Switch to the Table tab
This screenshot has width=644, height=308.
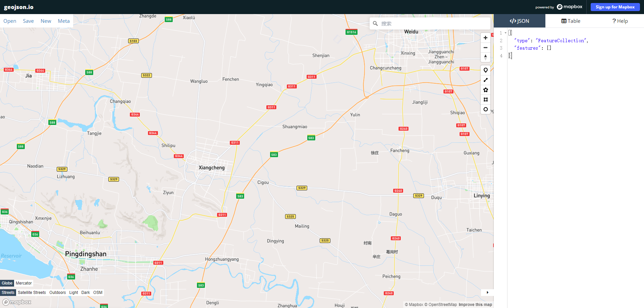[x=571, y=21]
